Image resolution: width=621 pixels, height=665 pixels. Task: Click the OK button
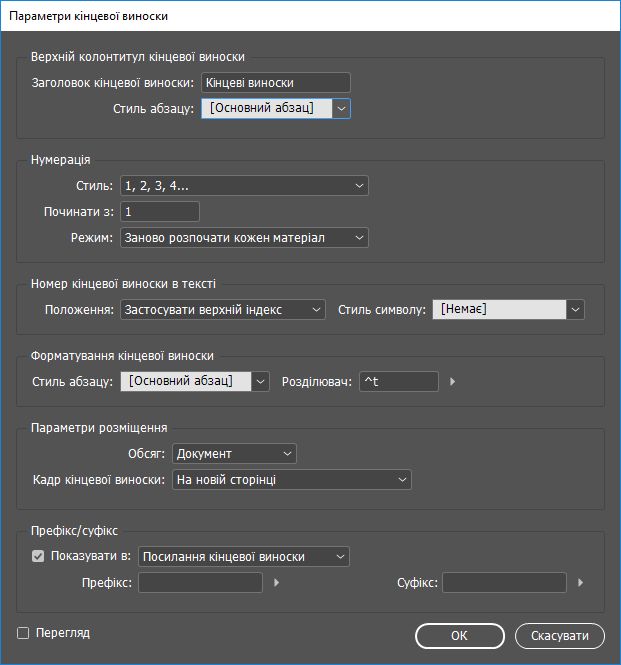459,636
